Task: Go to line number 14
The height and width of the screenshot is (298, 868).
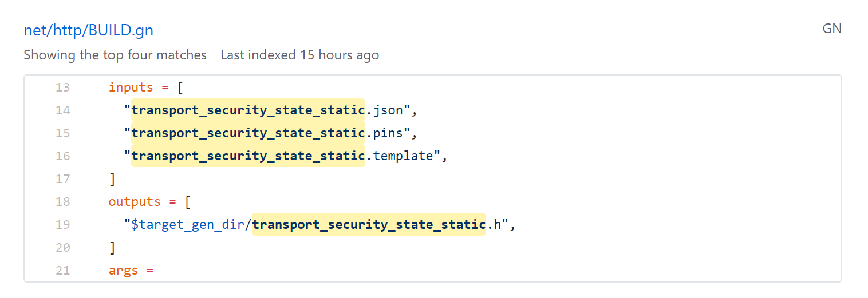Action: tap(63, 110)
